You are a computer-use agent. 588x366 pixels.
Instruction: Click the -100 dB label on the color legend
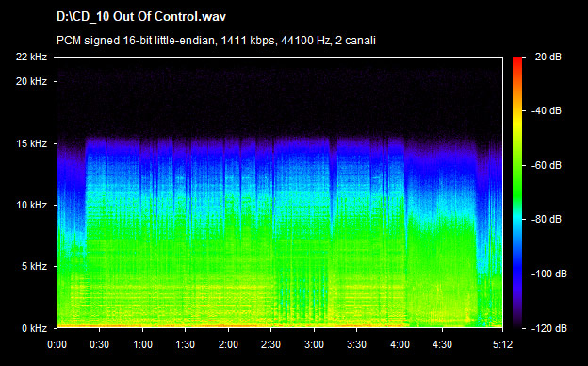click(x=549, y=274)
